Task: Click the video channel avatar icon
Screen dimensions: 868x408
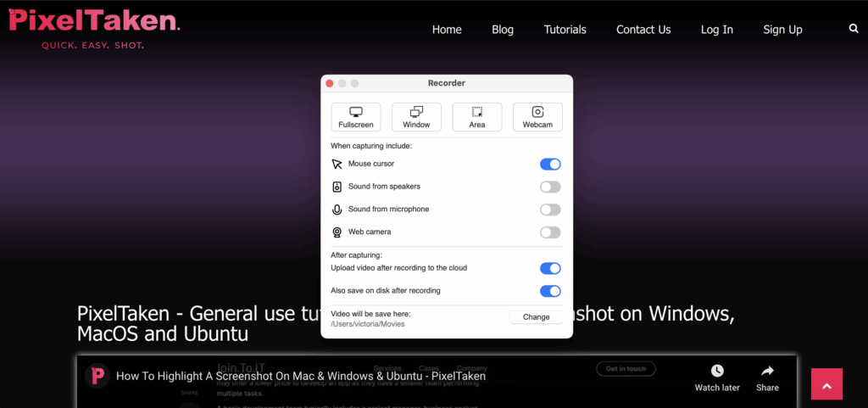Action: pos(97,377)
